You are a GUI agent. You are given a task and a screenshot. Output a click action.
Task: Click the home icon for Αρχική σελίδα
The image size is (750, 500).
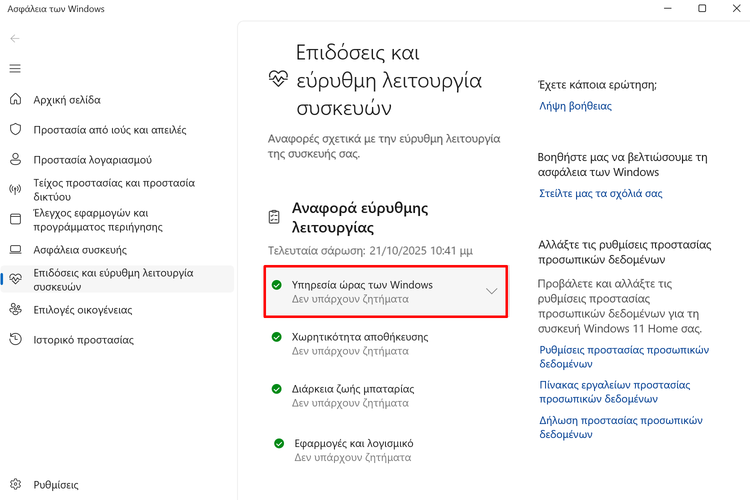pyautogui.click(x=15, y=100)
